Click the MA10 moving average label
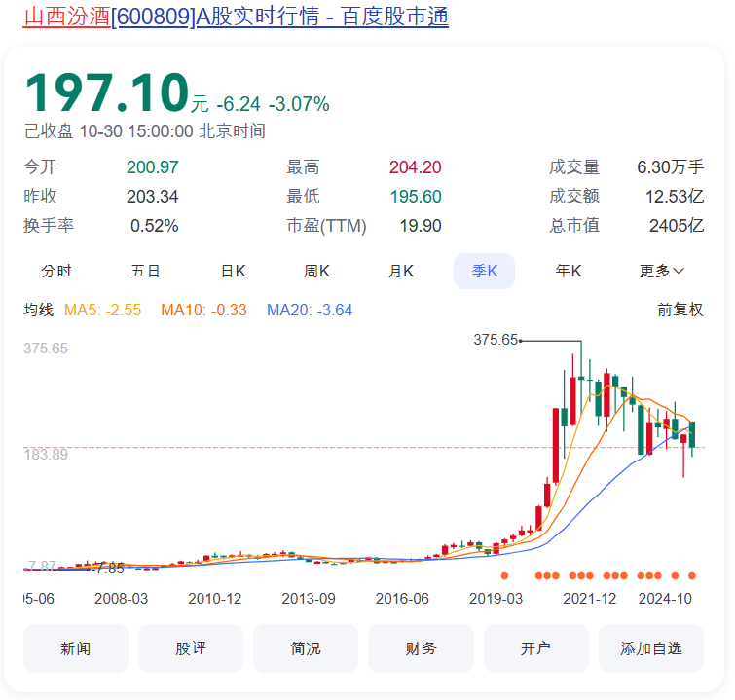Screen dimensions: 735x700 (203, 310)
